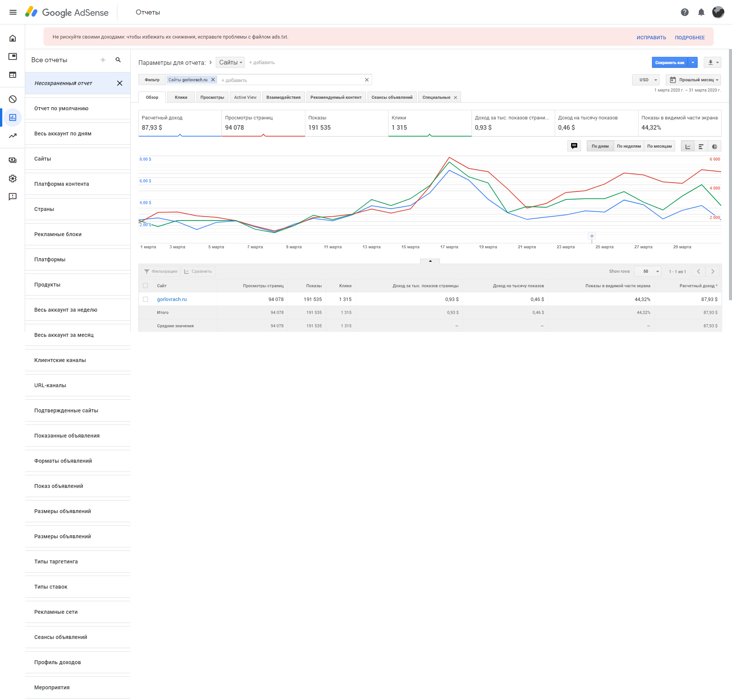732x700 pixels.
Task: Click the hamburger menu icon
Action: 13,12
